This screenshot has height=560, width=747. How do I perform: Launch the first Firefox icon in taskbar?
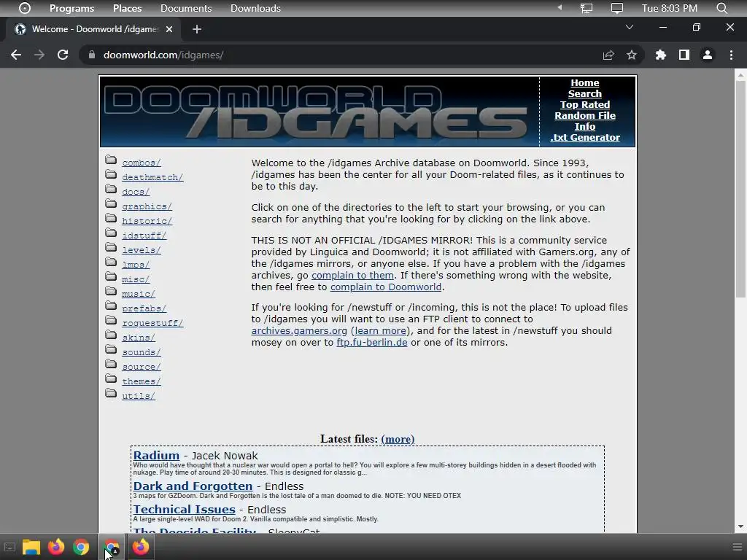[x=55, y=547]
